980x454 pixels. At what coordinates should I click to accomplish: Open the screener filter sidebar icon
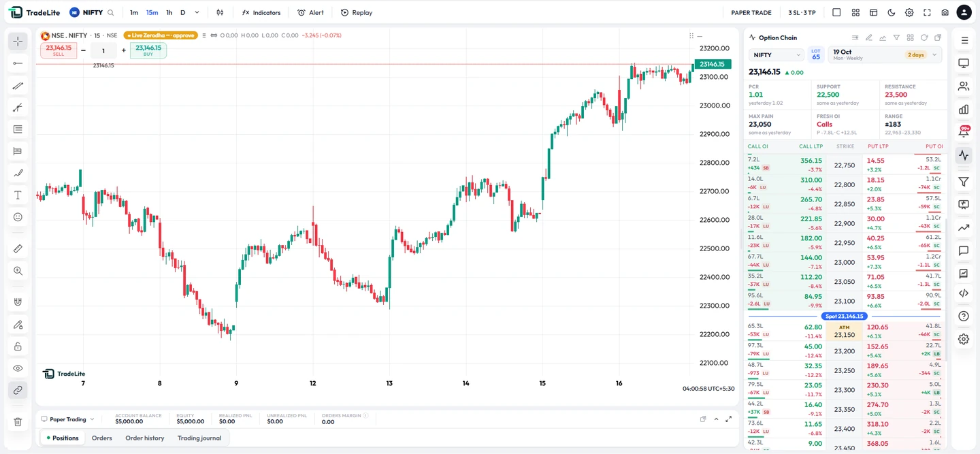(964, 182)
